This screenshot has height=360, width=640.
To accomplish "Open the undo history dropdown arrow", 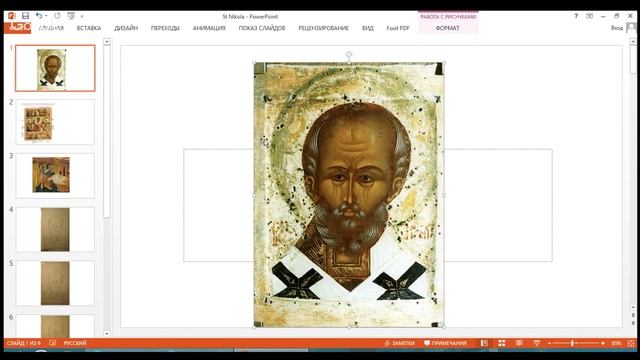I will pos(46,16).
